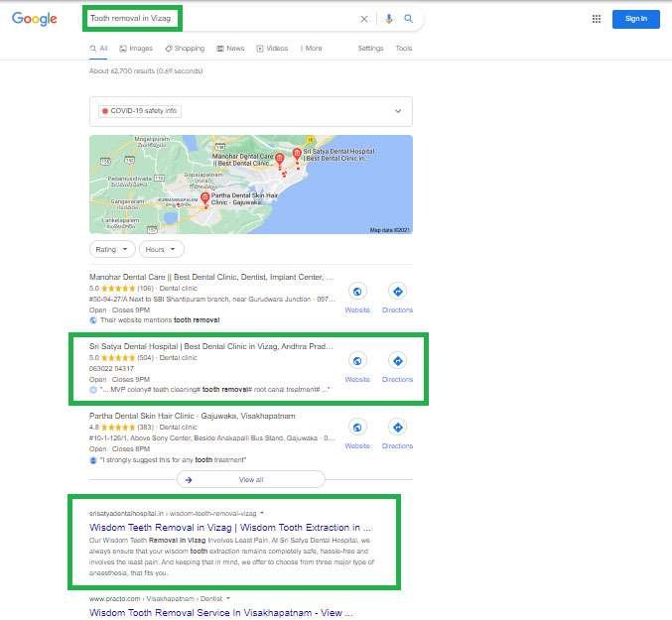Open the More search options menu
Screen dimensions: 672x620
tap(311, 49)
